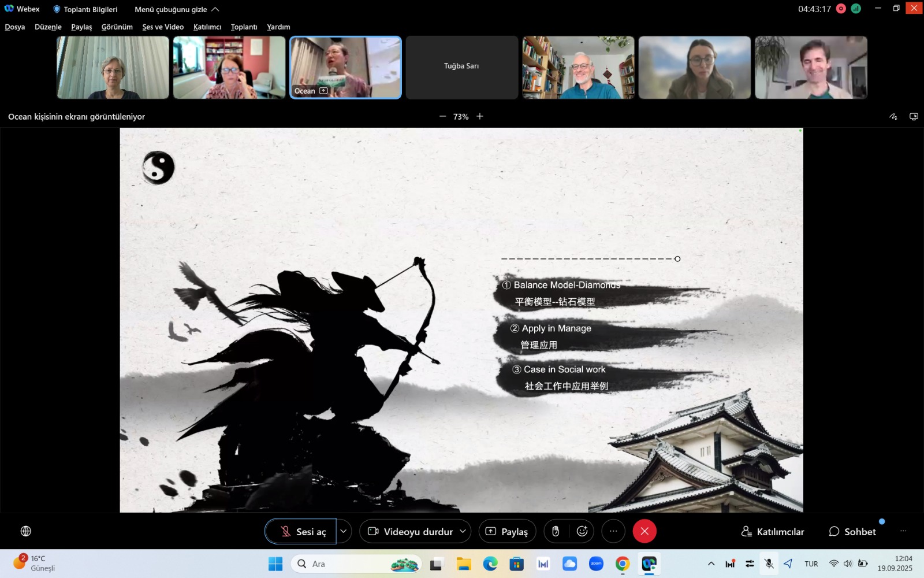Select Ocean's video thumbnail
This screenshot has width=924, height=578.
pos(345,67)
